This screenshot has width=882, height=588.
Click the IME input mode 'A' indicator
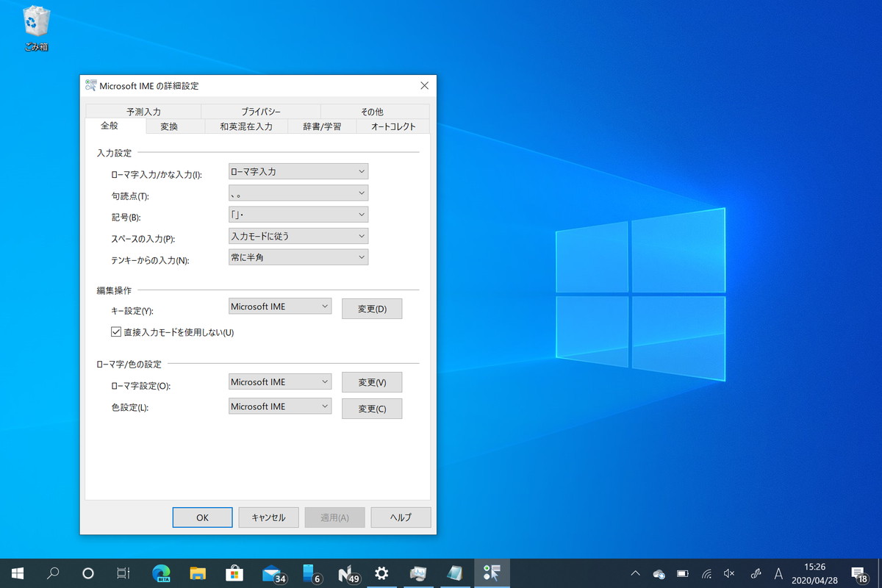[x=778, y=573]
